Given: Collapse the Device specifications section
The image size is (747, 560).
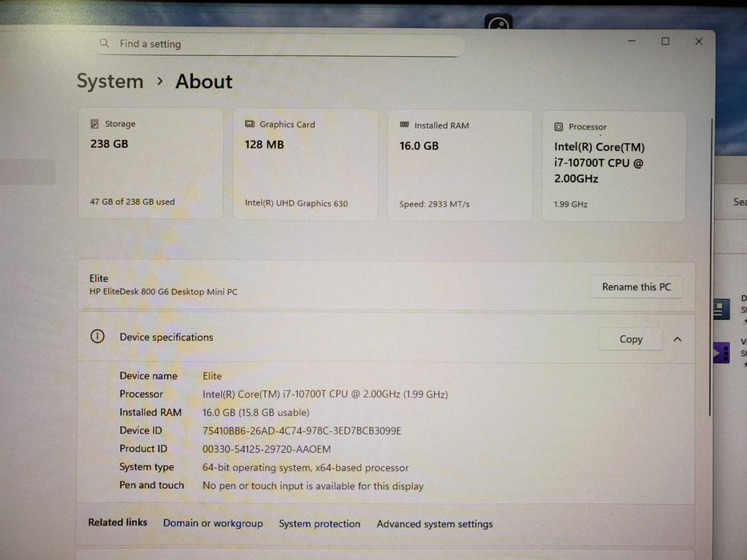Looking at the screenshot, I should pos(677,339).
